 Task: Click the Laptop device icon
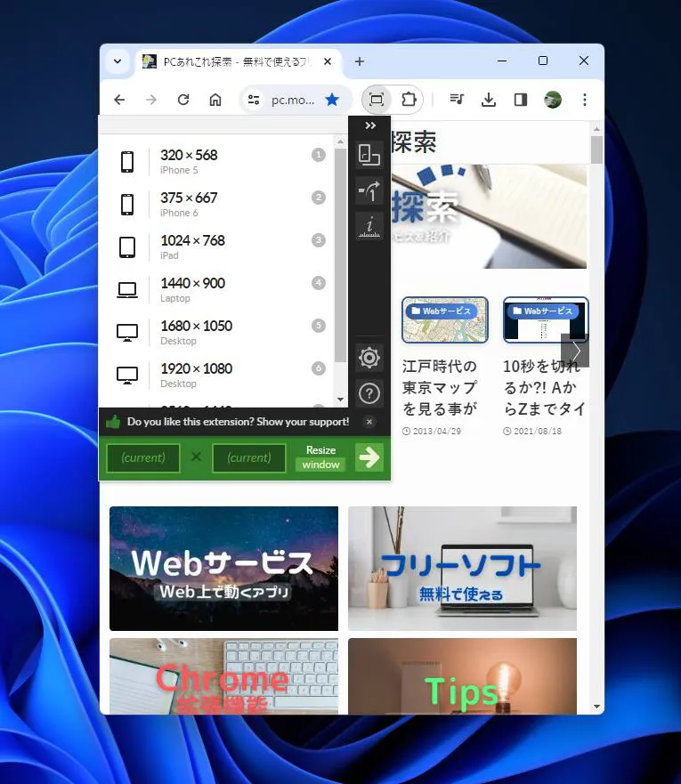tap(127, 290)
